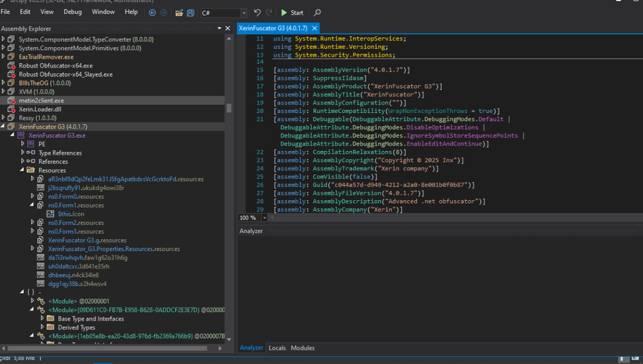Click the Open file folder icon
Viewport: 643px width, 364px height.
click(179, 13)
